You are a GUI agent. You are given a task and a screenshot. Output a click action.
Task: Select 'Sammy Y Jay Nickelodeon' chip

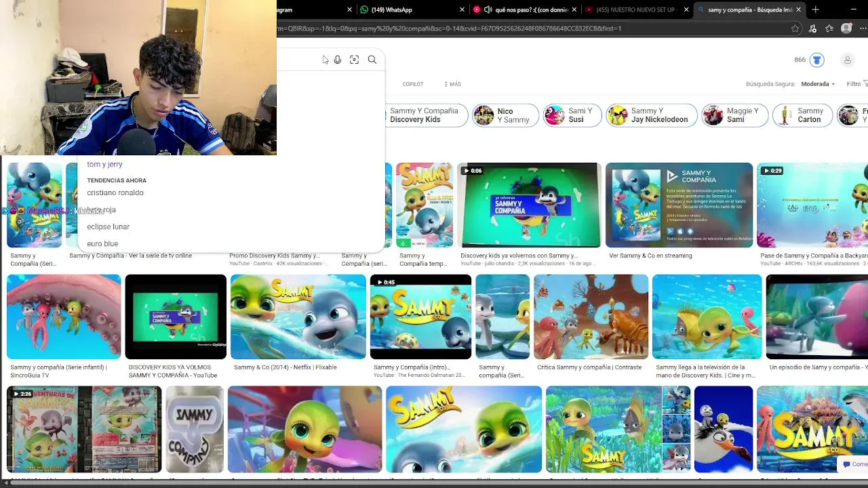pos(651,115)
